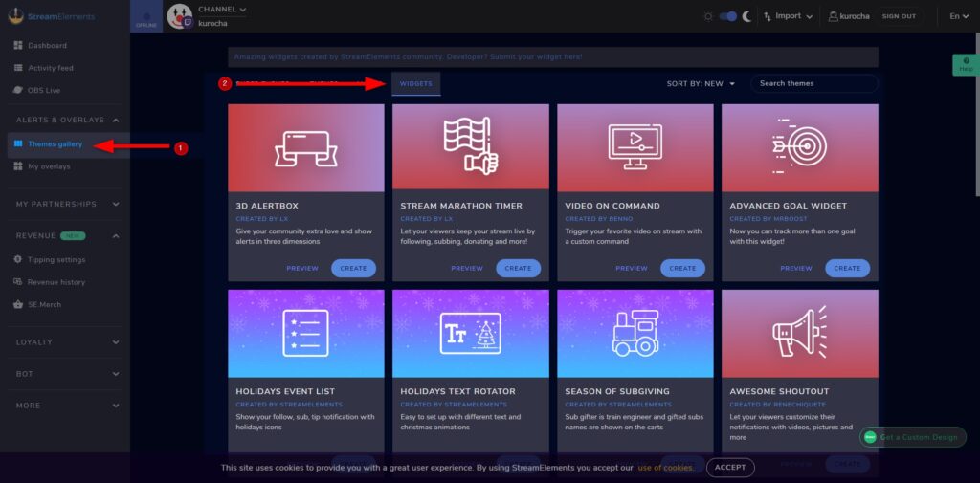The image size is (980, 483).
Task: Open SE.Merch shop icon
Action: 17,305
